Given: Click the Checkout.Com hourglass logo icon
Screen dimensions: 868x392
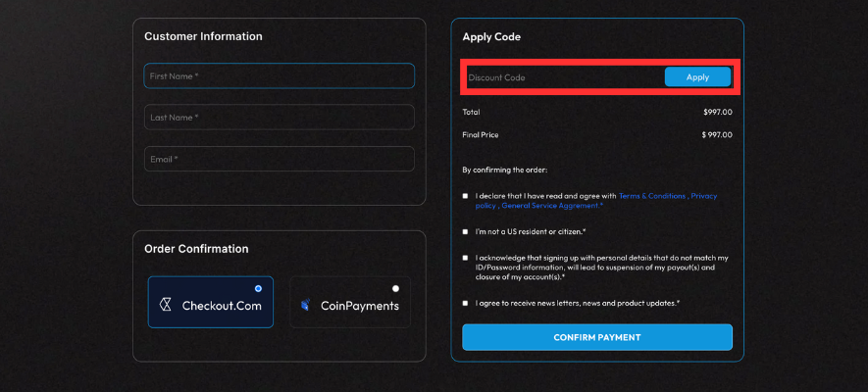Looking at the screenshot, I should point(165,305).
